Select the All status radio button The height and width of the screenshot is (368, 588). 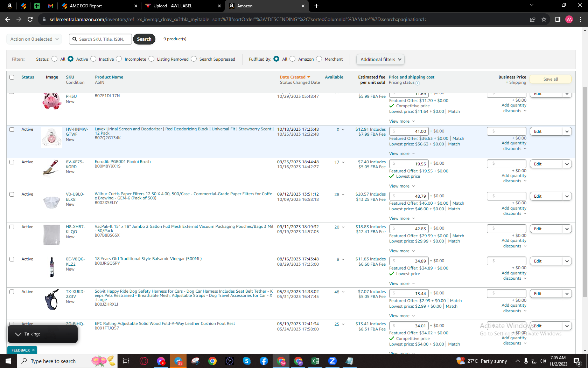54,59
